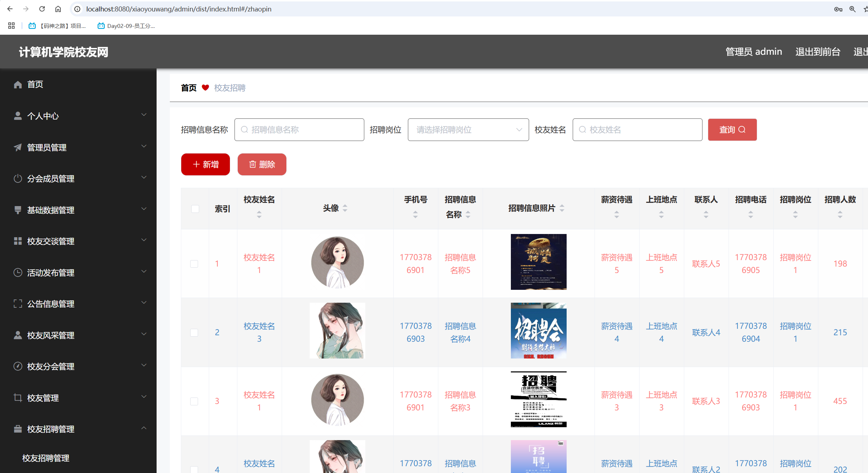Toggle the select-all checkbox in table header

(x=195, y=209)
